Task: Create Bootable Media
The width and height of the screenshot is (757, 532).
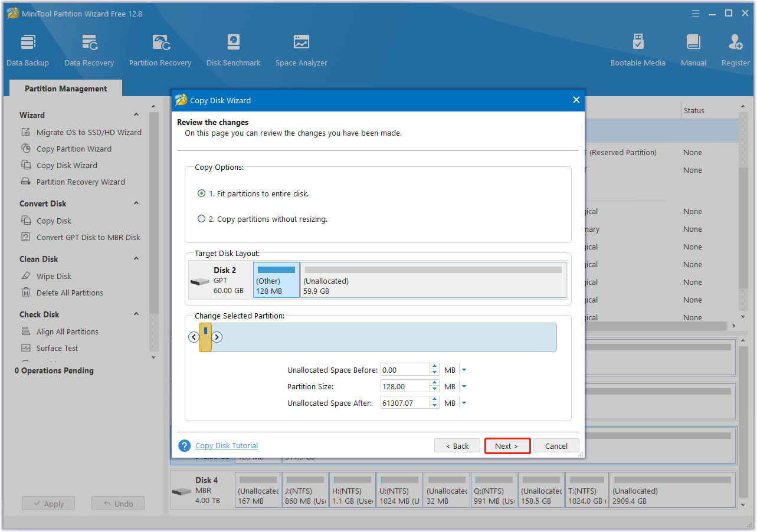Action: tap(638, 50)
